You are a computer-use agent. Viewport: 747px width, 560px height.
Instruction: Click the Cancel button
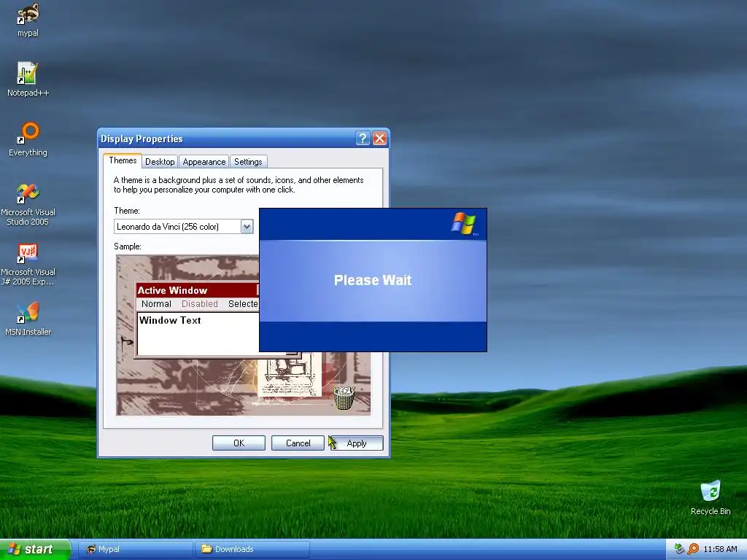(x=298, y=443)
